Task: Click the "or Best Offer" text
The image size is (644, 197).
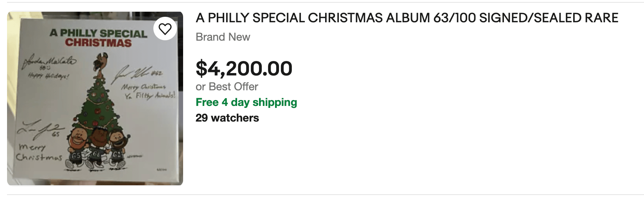Action: pyautogui.click(x=227, y=87)
